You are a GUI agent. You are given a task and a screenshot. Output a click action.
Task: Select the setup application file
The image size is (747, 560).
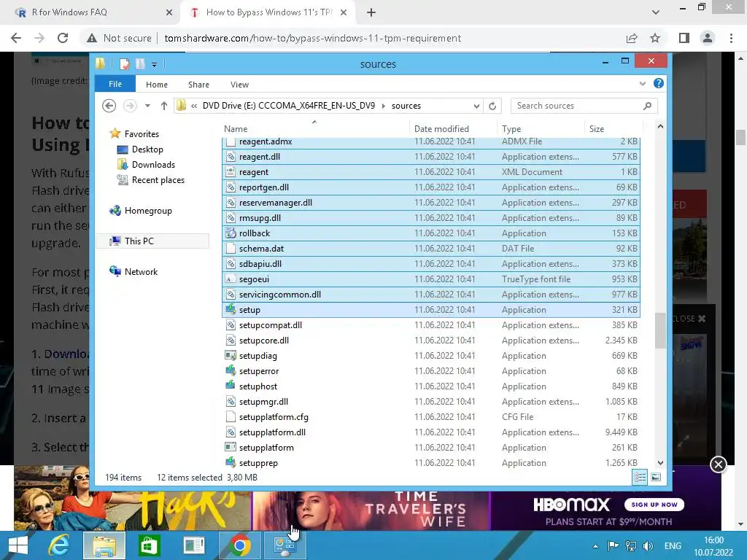(431, 310)
